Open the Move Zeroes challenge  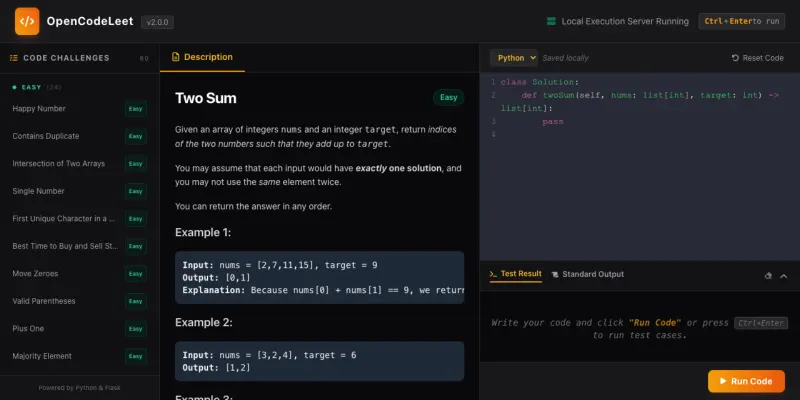pyautogui.click(x=80, y=274)
